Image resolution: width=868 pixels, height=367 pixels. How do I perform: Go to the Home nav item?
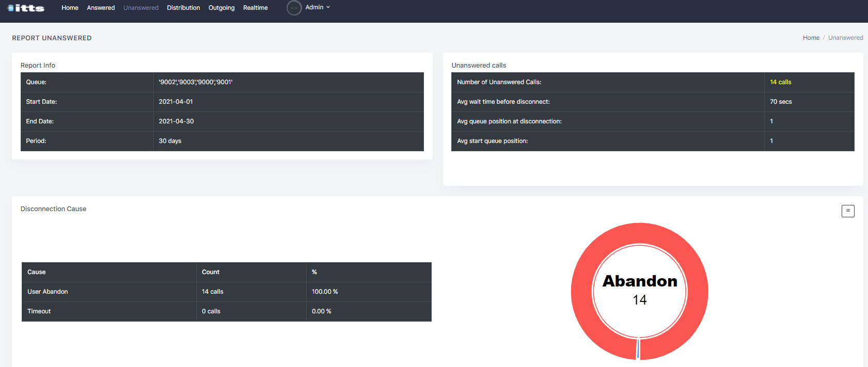tap(70, 8)
